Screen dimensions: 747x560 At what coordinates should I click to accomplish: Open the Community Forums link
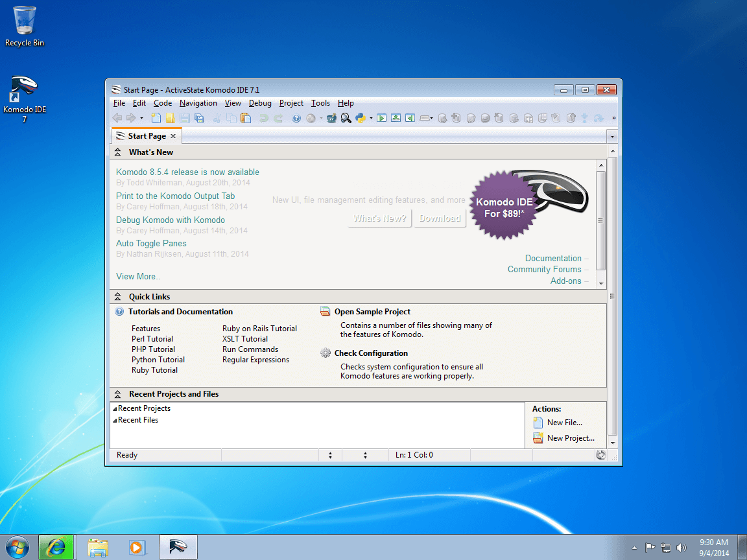coord(545,270)
